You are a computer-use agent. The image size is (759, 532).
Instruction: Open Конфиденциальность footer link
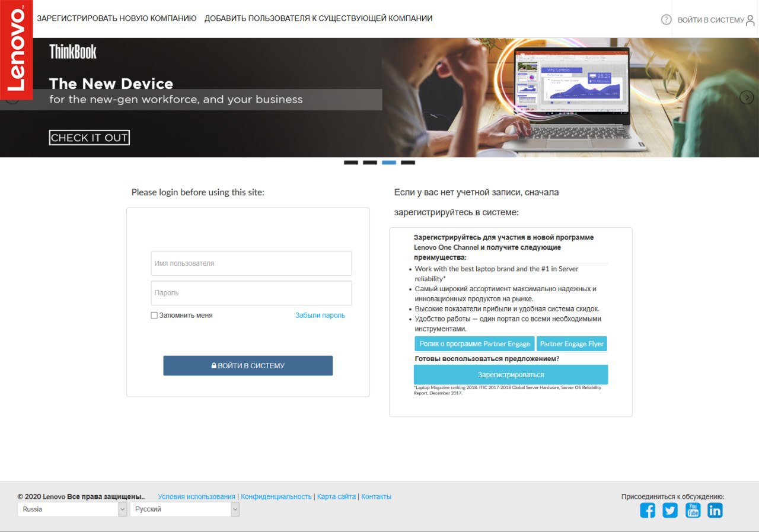click(276, 496)
